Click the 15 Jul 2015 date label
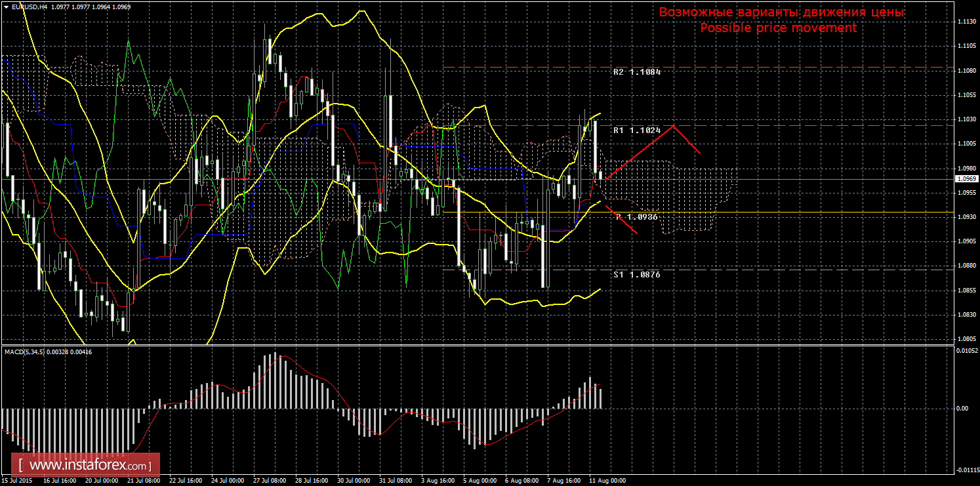Screen dimensions: 980x486 point(16,481)
